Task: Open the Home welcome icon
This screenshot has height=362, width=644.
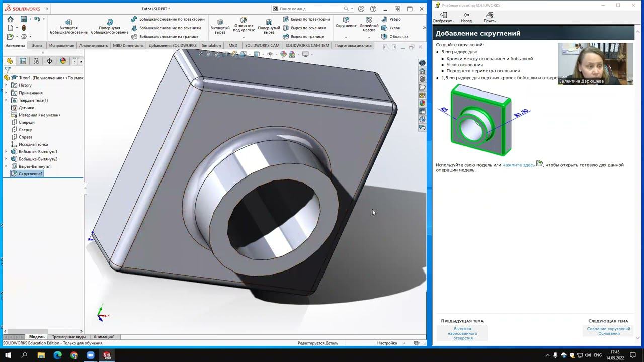Action: coord(11,19)
